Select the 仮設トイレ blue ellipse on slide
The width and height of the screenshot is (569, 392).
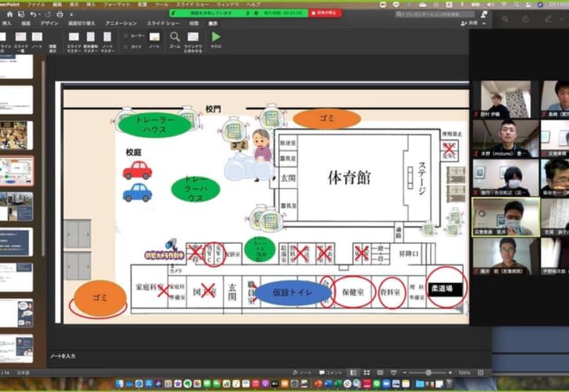[293, 292]
